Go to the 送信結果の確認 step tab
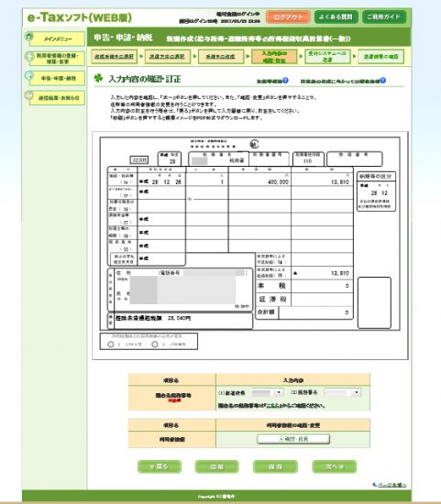Screen dimensions: 441x504 [380, 57]
